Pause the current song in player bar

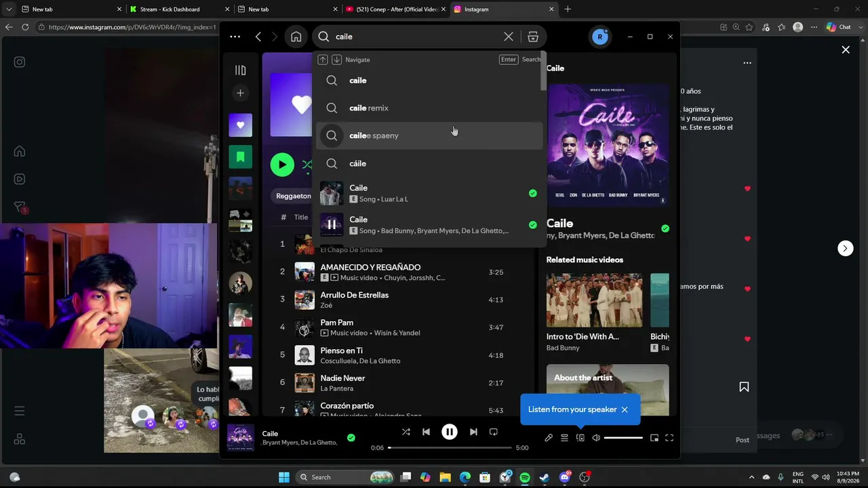coord(449,432)
